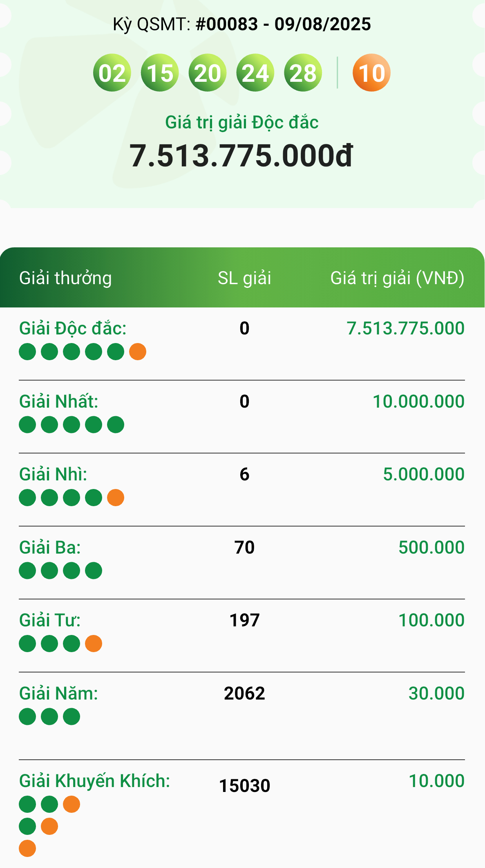Tap the orange dot in Giải Độc đắc row
This screenshot has height=868, width=485.
(138, 352)
